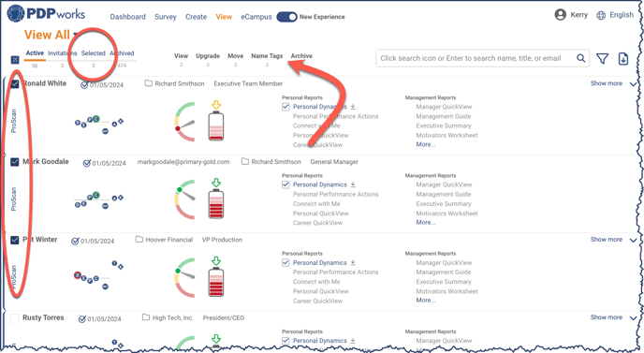This screenshot has width=644, height=353.
Task: Click Ronald White's trait dot chart
Action: 98,125
